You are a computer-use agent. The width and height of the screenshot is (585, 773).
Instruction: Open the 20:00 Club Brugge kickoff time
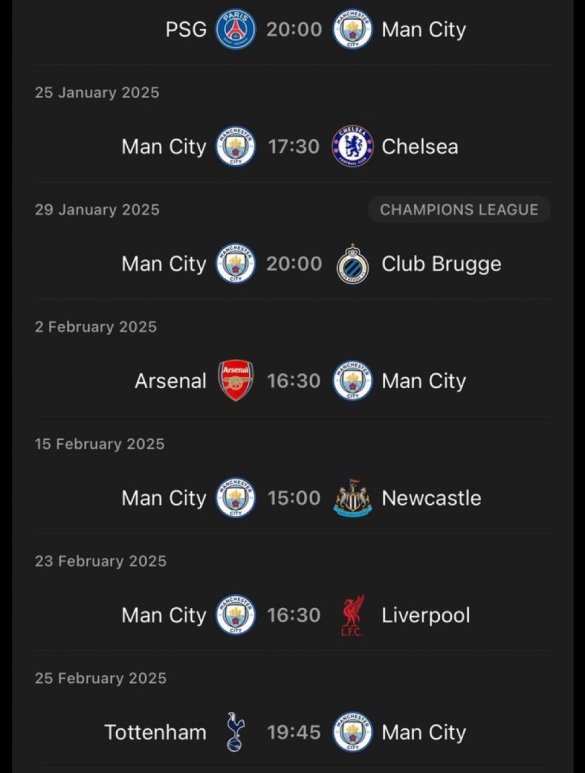coord(294,264)
